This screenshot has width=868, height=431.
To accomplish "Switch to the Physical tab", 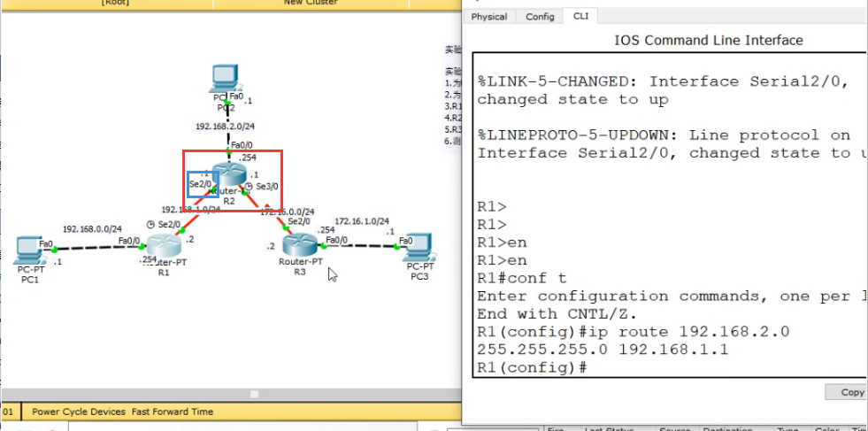I will coord(488,17).
